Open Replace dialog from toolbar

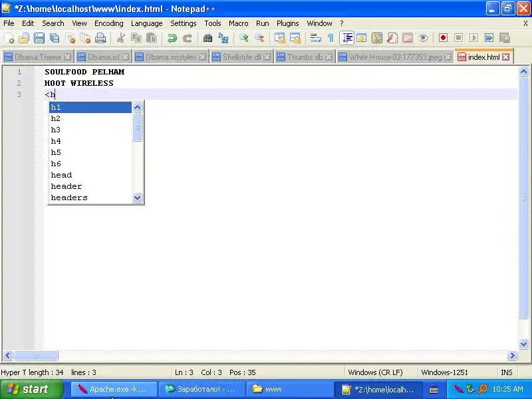[x=223, y=38]
